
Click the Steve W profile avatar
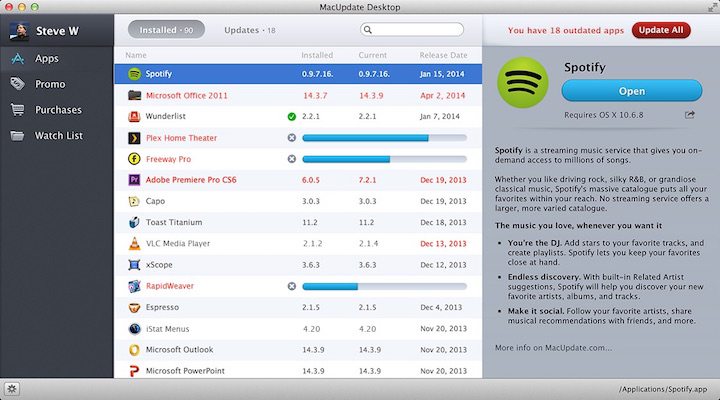19,31
